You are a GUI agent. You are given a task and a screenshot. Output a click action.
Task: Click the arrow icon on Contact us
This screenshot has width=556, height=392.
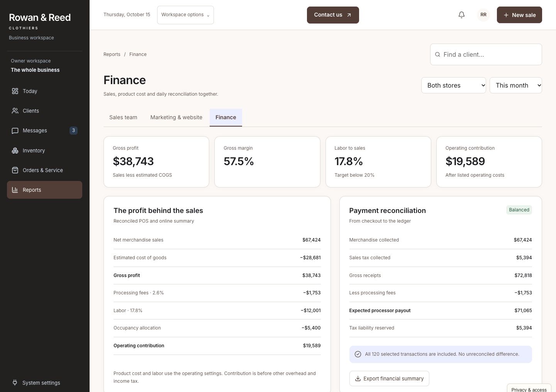click(x=349, y=15)
